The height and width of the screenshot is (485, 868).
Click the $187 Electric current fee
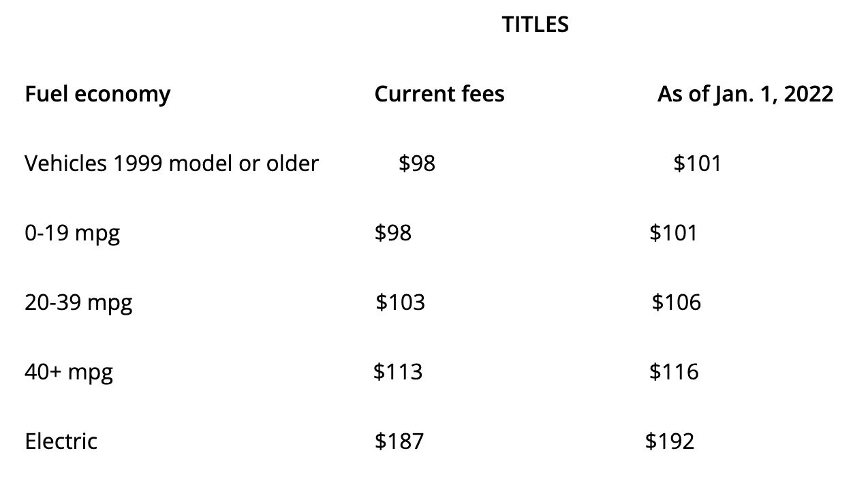pyautogui.click(x=399, y=441)
